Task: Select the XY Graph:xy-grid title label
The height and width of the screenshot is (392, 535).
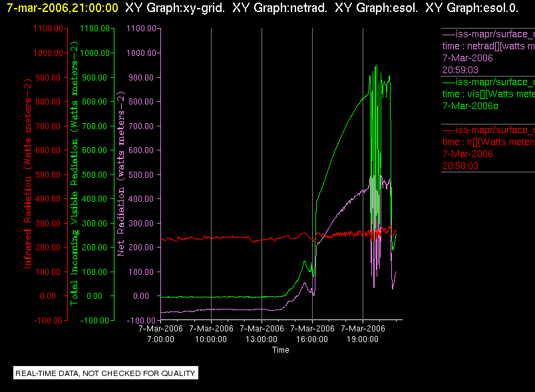Action: (x=175, y=7)
